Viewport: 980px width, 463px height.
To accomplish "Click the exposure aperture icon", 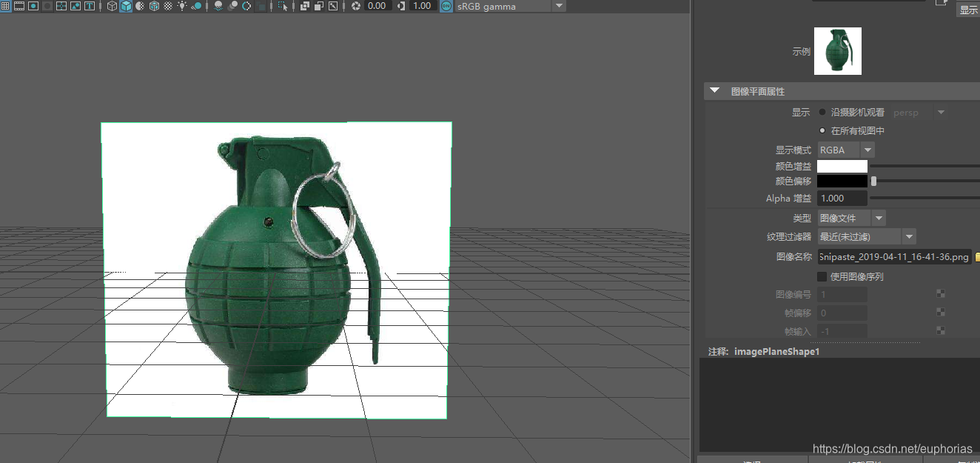I will click(x=355, y=6).
